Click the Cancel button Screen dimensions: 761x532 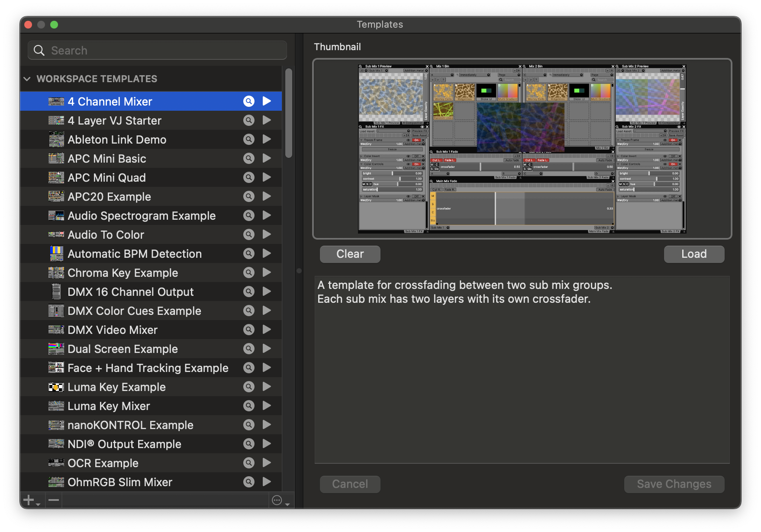(350, 484)
